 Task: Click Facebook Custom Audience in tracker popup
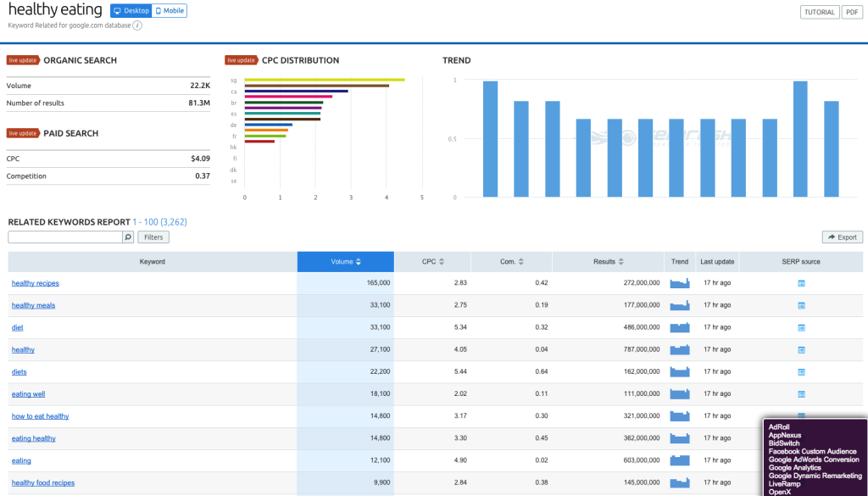point(813,451)
